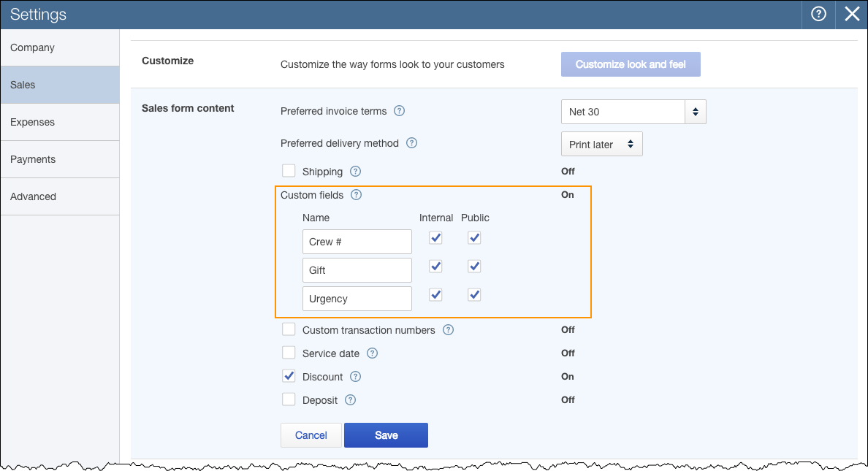Expand the Net 30 terms selector

pos(695,111)
